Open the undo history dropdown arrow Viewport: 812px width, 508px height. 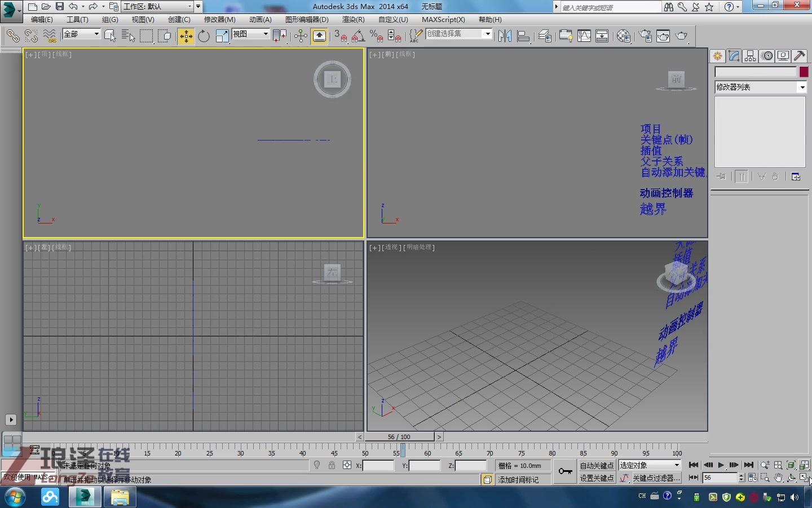click(83, 7)
